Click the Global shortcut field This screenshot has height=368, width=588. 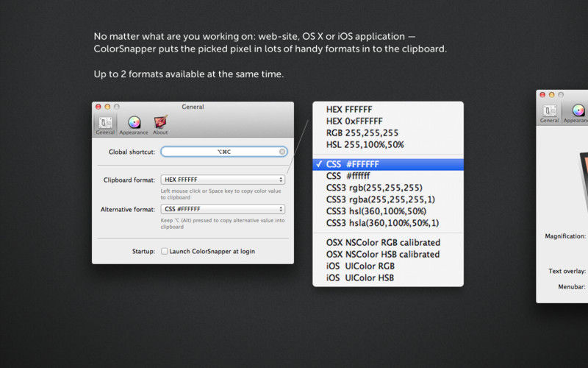[x=224, y=152]
